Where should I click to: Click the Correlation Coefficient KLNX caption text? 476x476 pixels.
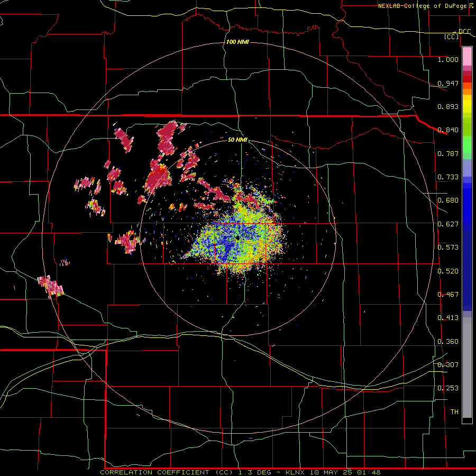[x=240, y=472]
